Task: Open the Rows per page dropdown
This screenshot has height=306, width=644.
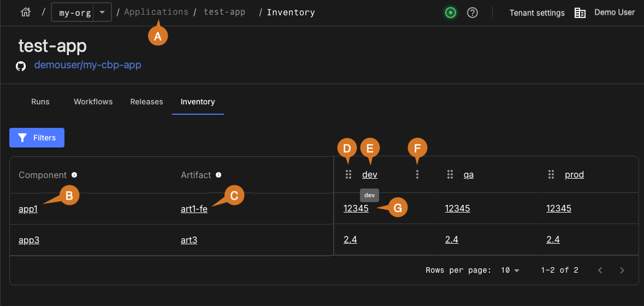Action: pos(511,270)
